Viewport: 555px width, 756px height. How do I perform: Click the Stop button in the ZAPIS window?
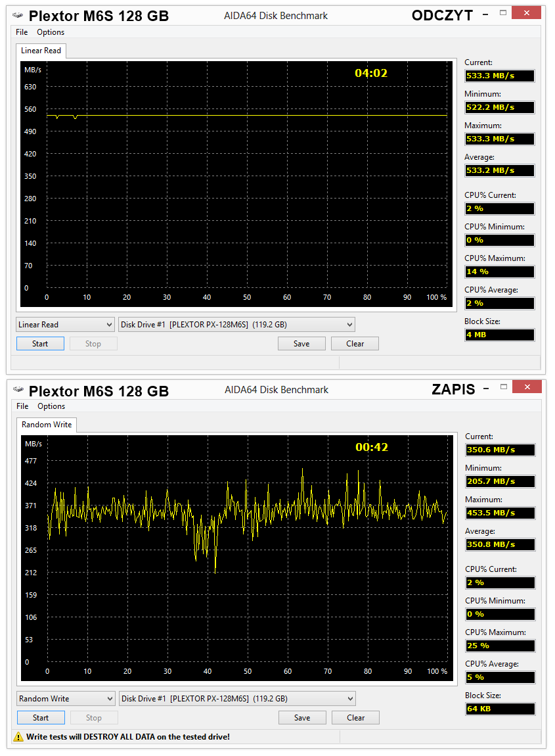point(94,718)
